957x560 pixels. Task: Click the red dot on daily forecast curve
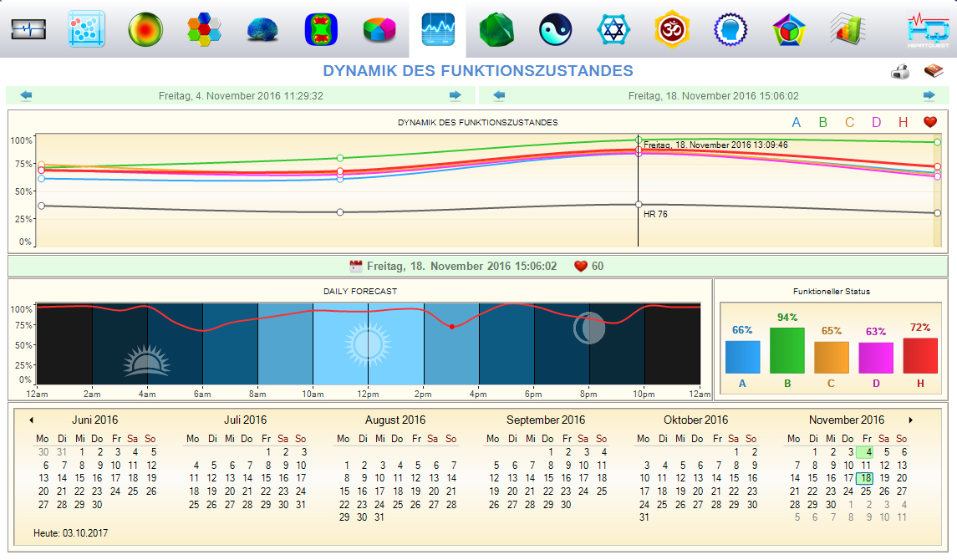pos(452,327)
